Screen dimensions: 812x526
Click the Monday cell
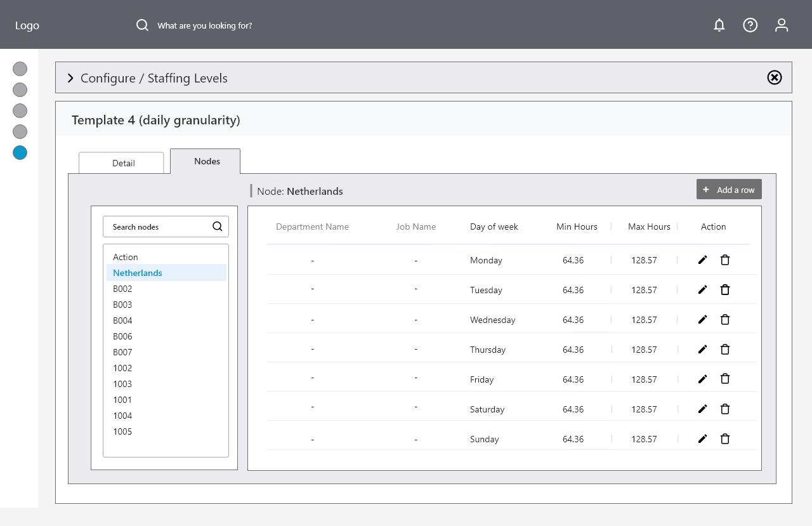[486, 260]
